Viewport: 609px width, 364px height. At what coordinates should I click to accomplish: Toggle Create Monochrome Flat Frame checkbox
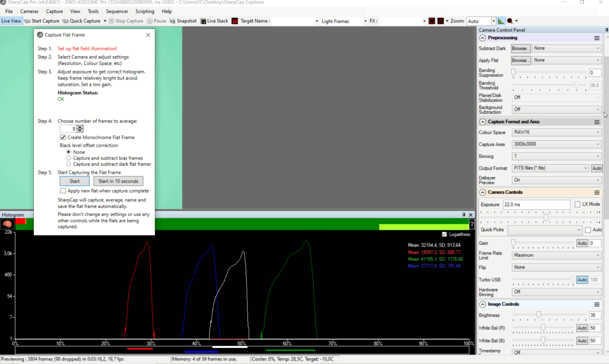coord(63,137)
